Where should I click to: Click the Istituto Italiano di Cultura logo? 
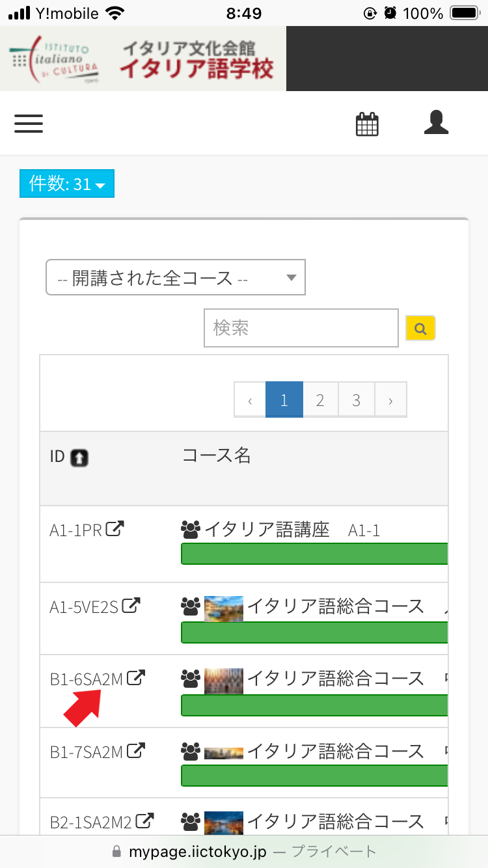[x=55, y=59]
